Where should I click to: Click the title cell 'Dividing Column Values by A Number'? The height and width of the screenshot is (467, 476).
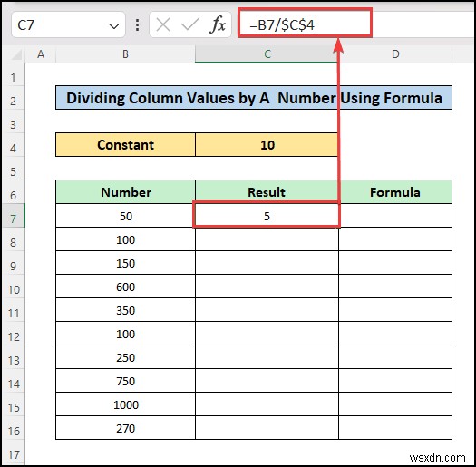254,98
